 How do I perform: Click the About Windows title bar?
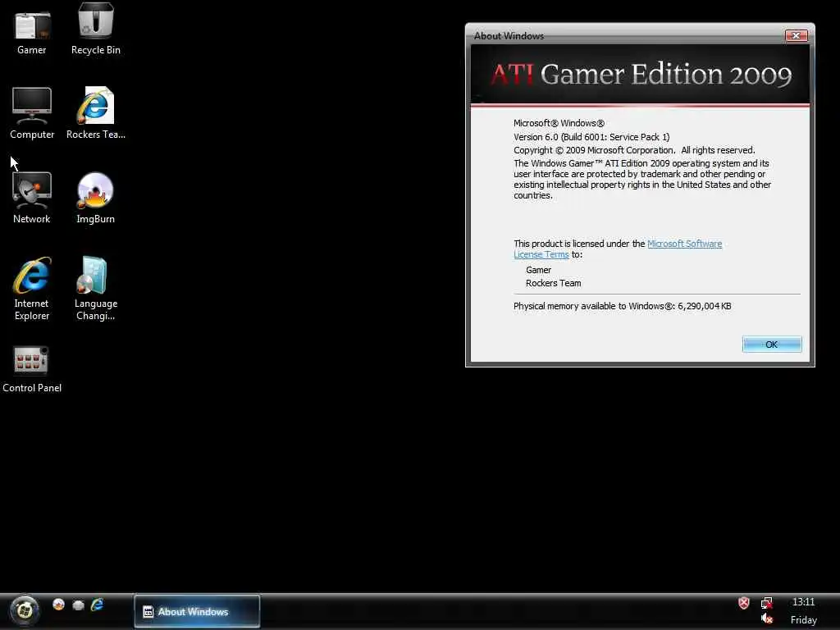[624, 35]
